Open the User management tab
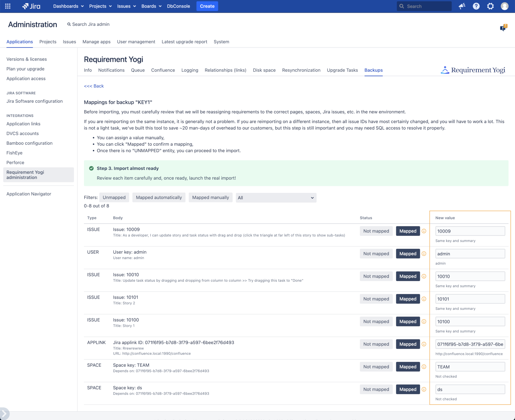515x420 pixels. (x=136, y=42)
